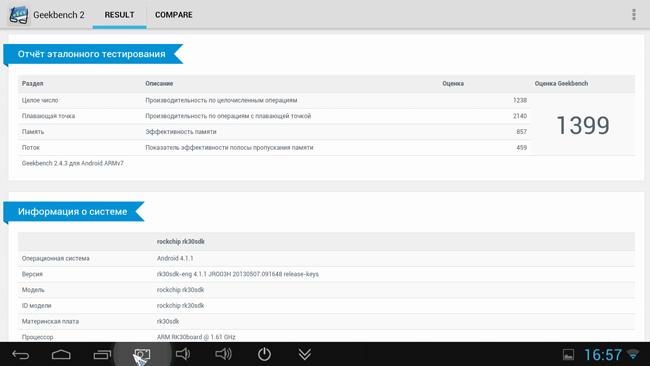The width and height of the screenshot is (650, 366).
Task: Click the 'Процессор' row label
Action: 37,337
